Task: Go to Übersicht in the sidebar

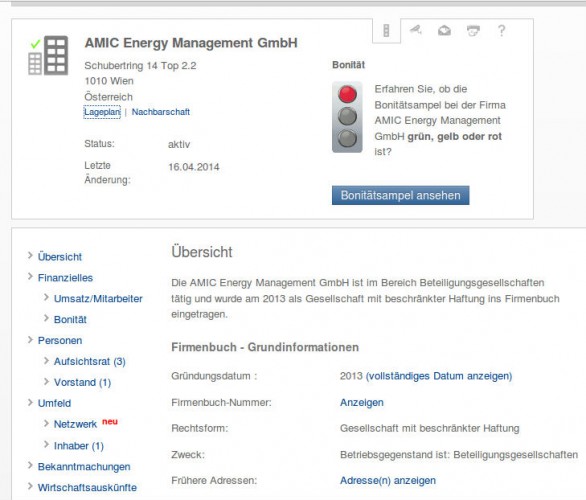Action: click(x=60, y=257)
